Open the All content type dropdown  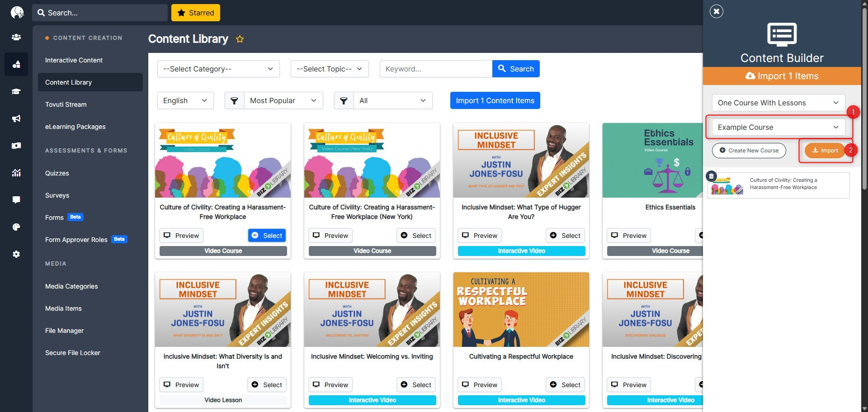(393, 100)
